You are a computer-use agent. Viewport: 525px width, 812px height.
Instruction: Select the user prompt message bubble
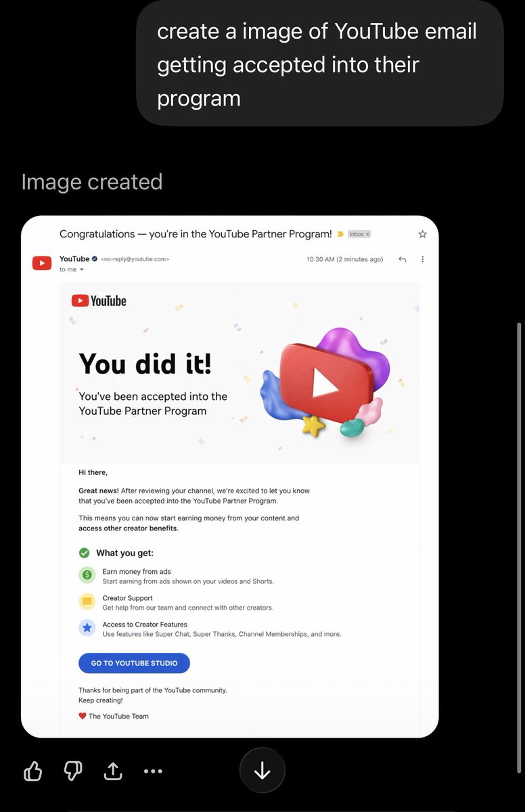pyautogui.click(x=320, y=64)
